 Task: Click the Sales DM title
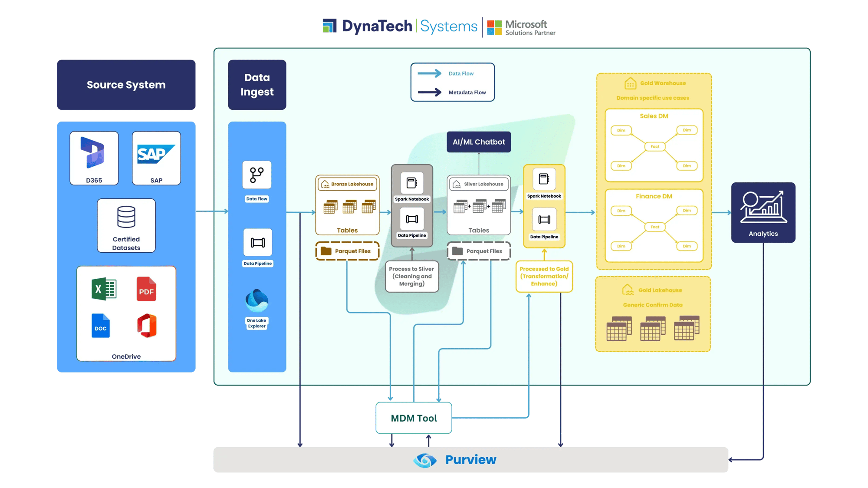point(654,116)
